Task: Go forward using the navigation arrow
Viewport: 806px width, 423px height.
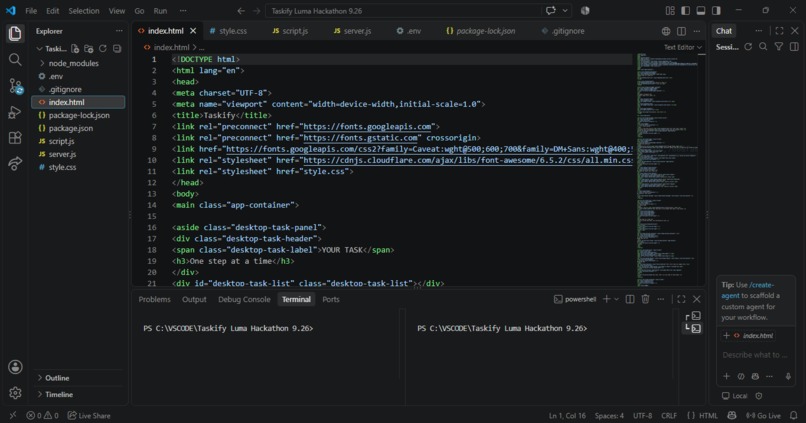Action: 256,11
